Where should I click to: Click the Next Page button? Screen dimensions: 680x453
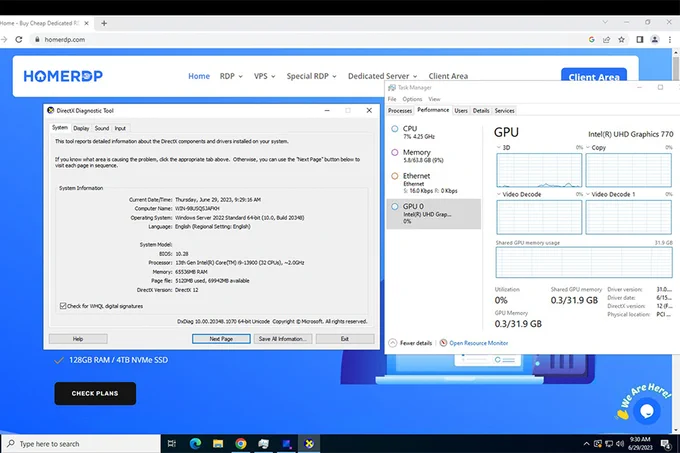point(221,339)
